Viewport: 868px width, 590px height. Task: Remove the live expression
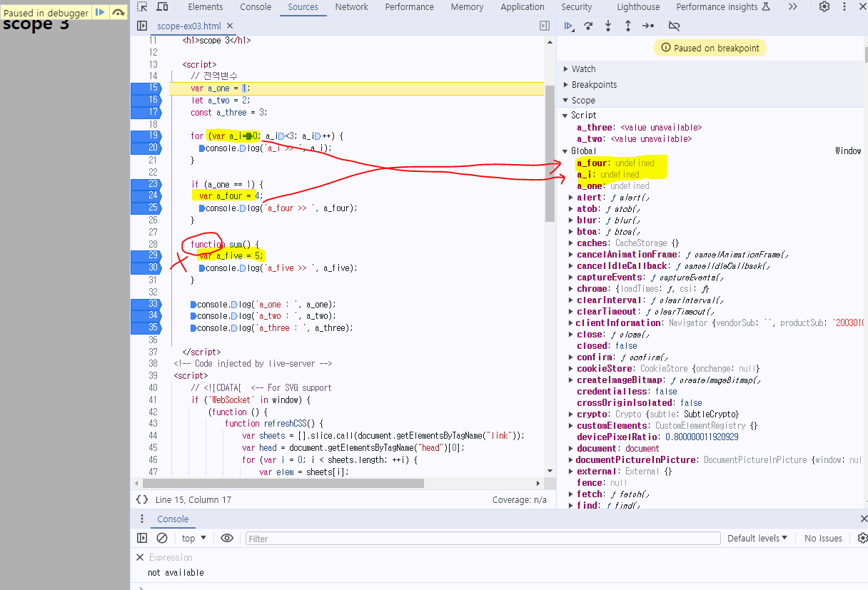point(140,557)
